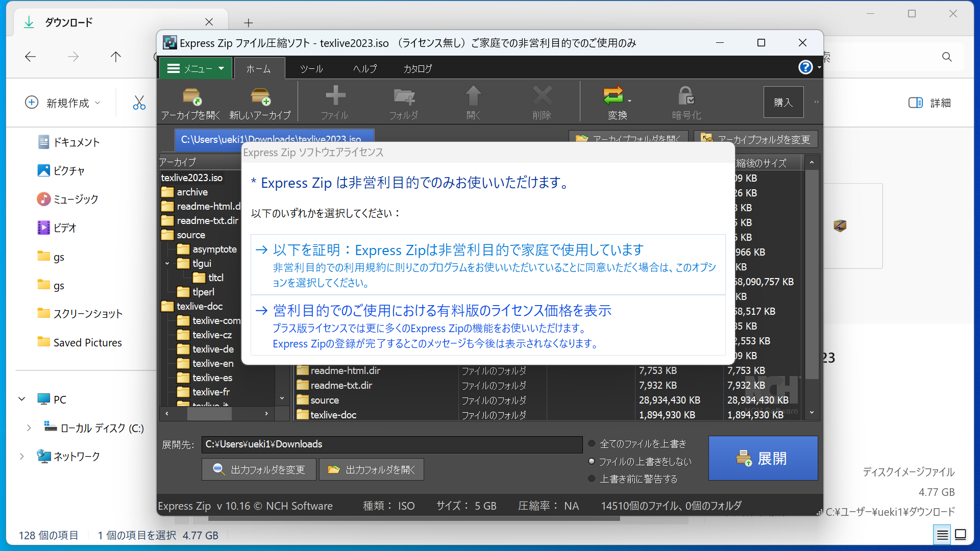980x551 pixels.
Task: Click the 削除 delete icon
Action: [x=542, y=101]
